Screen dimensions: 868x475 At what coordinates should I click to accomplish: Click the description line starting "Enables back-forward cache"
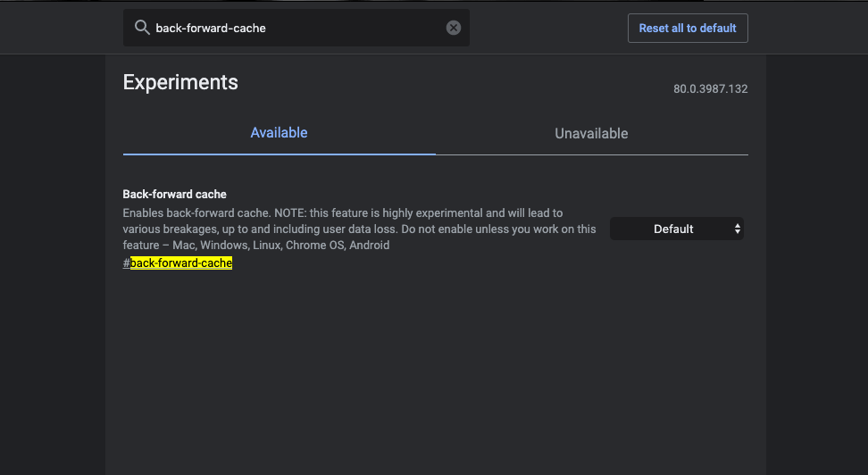[x=343, y=213]
